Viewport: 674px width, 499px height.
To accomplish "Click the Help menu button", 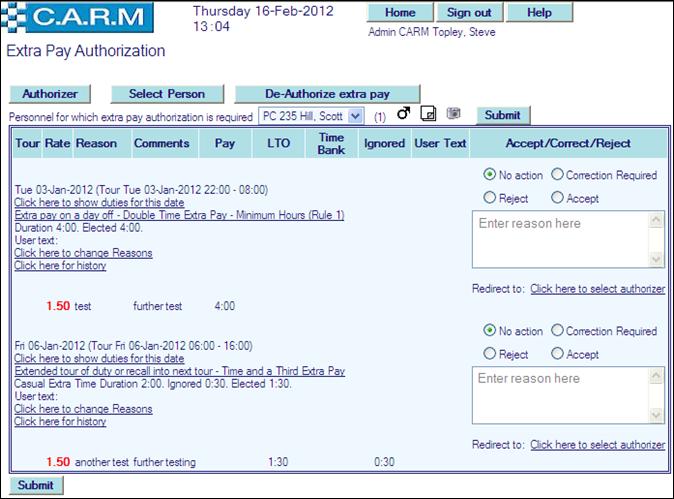I will (539, 13).
